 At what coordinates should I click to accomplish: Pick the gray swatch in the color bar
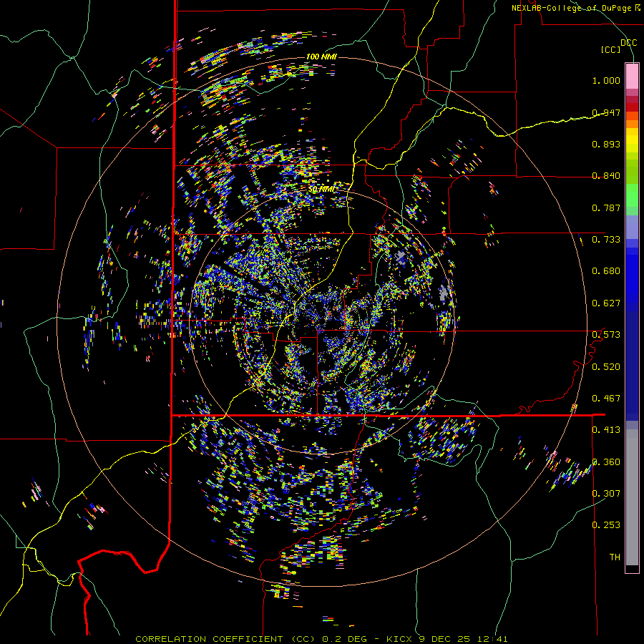coord(632,497)
